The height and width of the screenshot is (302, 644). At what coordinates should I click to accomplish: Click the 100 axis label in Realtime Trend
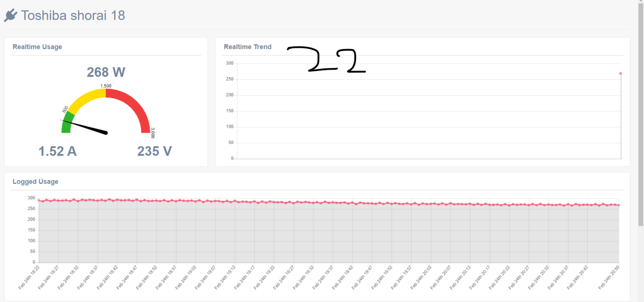pos(229,127)
